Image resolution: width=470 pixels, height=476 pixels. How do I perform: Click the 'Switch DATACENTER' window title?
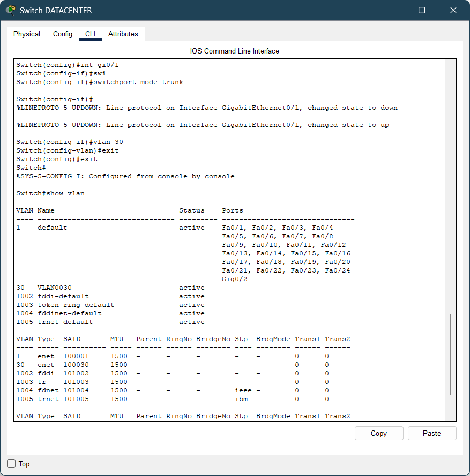click(56, 11)
